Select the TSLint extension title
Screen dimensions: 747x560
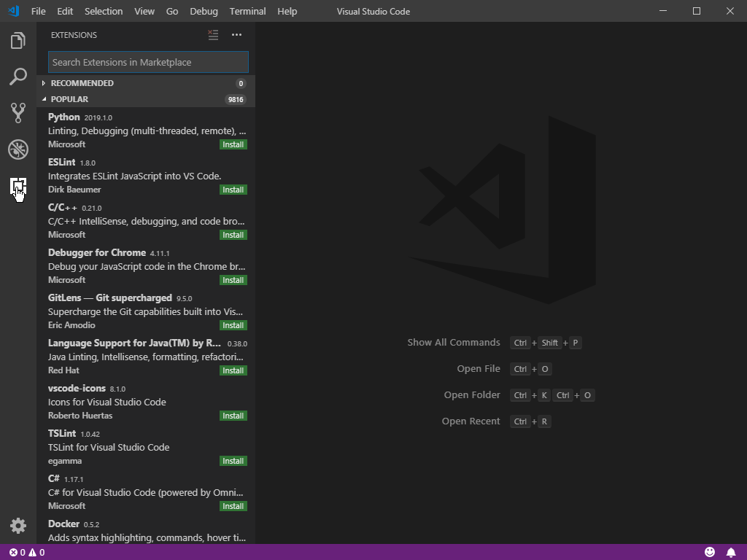pyautogui.click(x=62, y=434)
